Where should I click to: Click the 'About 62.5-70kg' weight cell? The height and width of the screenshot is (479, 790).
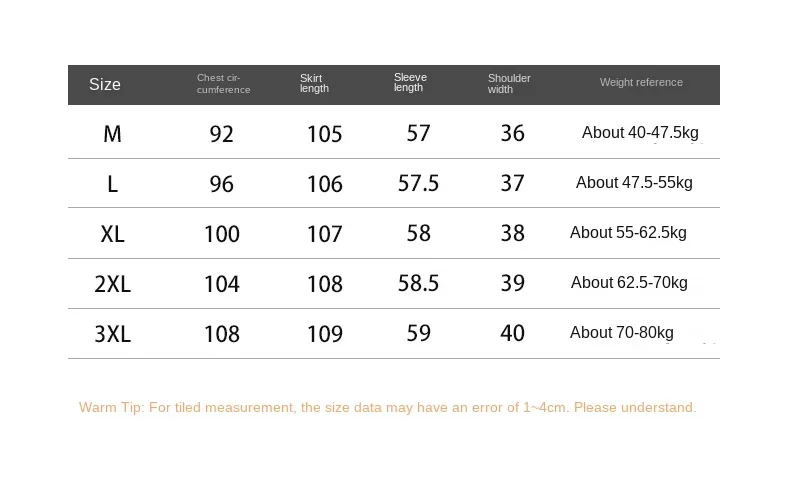click(x=629, y=283)
